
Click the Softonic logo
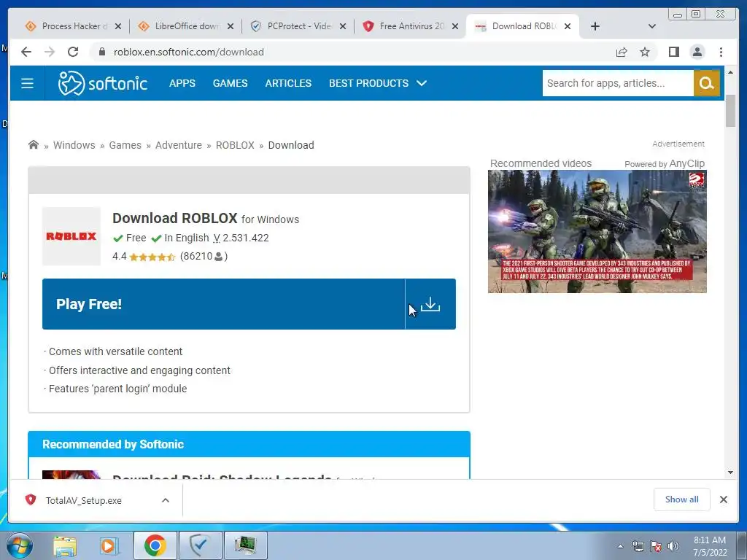click(x=102, y=83)
